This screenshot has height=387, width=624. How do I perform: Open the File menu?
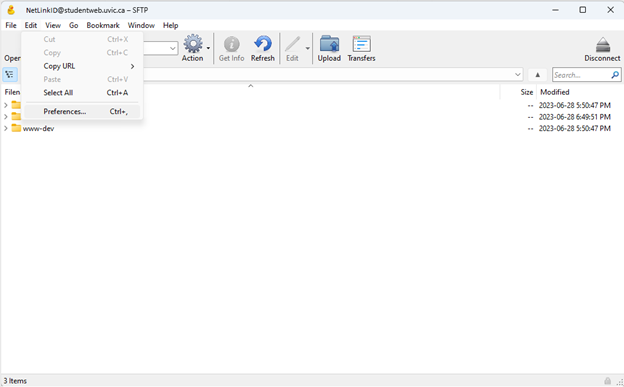point(11,25)
